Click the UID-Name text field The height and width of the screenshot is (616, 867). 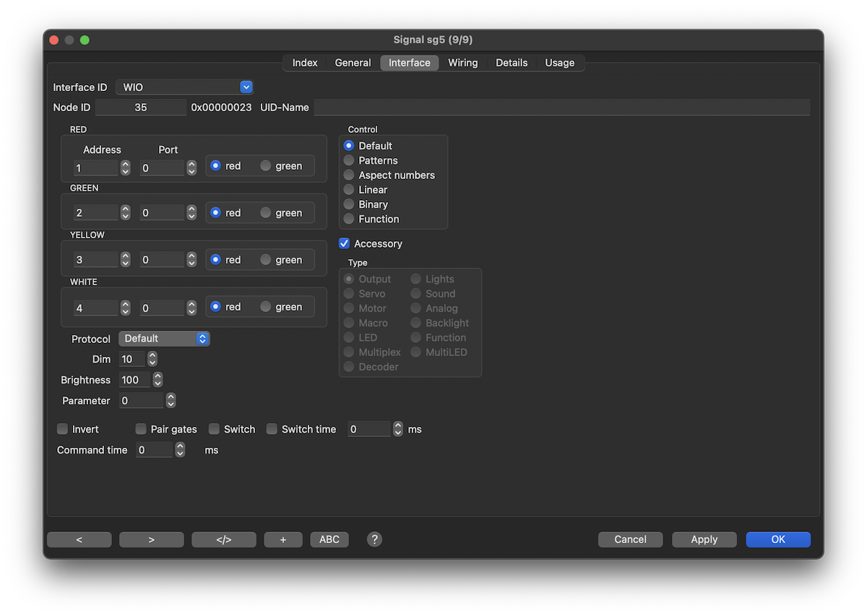[x=561, y=108]
